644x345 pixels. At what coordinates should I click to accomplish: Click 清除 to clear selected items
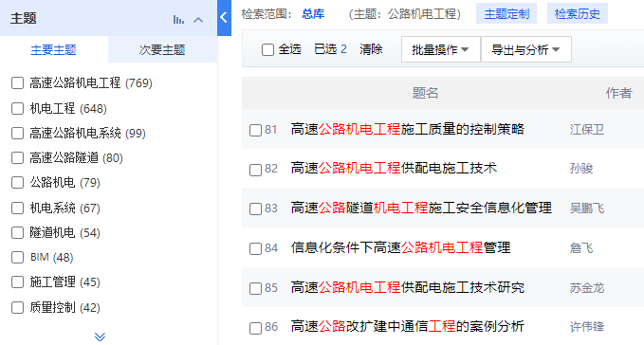click(x=371, y=49)
